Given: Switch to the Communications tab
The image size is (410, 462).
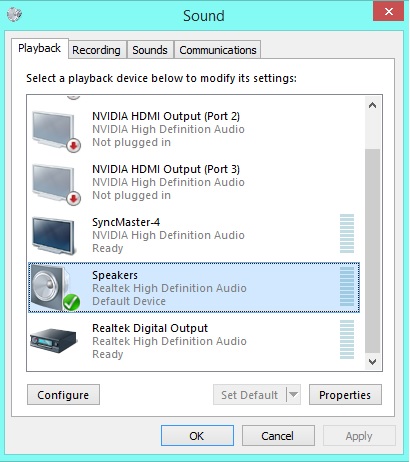Looking at the screenshot, I should pos(218,50).
